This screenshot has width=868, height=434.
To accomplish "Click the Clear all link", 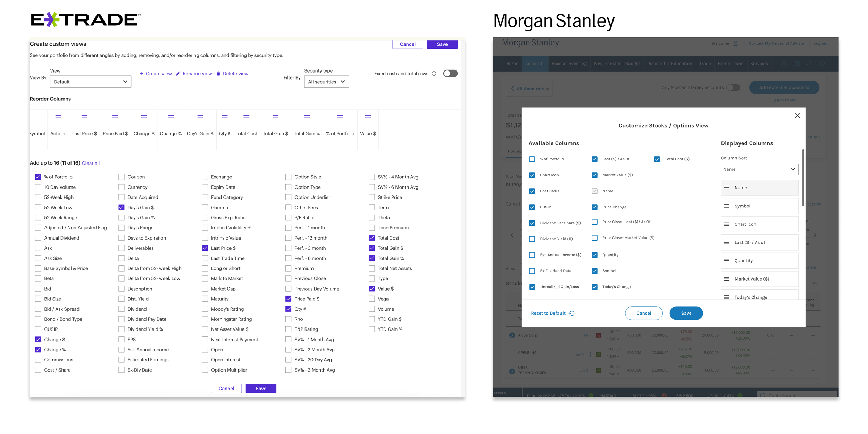I will [x=91, y=163].
